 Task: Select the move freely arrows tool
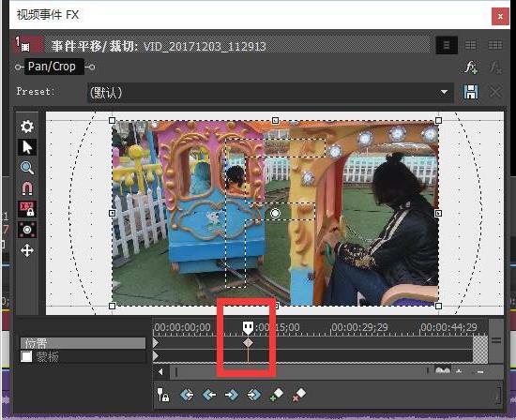click(27, 250)
